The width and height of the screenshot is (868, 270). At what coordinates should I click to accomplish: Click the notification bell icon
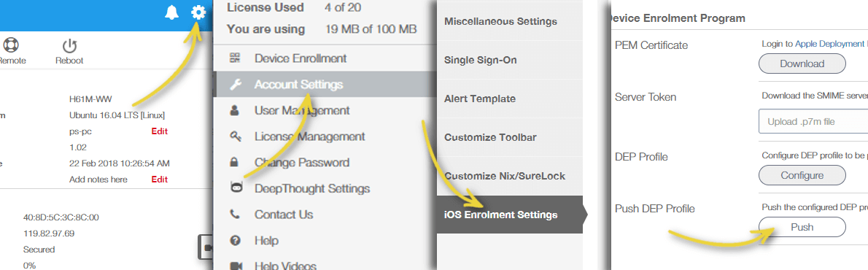pos(172,12)
